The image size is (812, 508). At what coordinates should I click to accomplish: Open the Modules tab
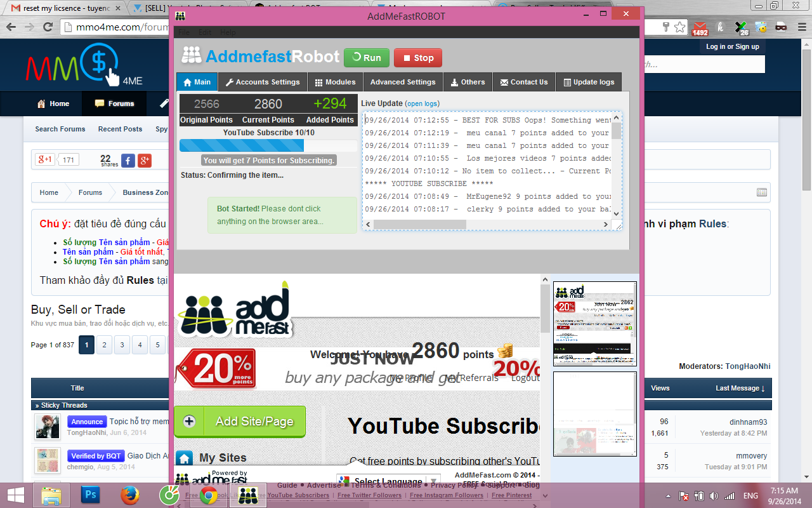tap(336, 82)
